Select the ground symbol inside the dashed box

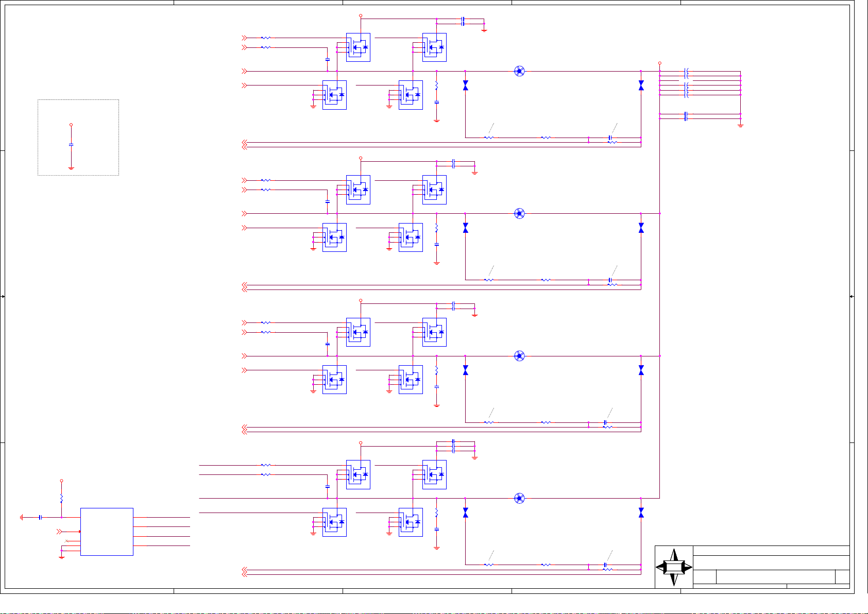pyautogui.click(x=71, y=167)
